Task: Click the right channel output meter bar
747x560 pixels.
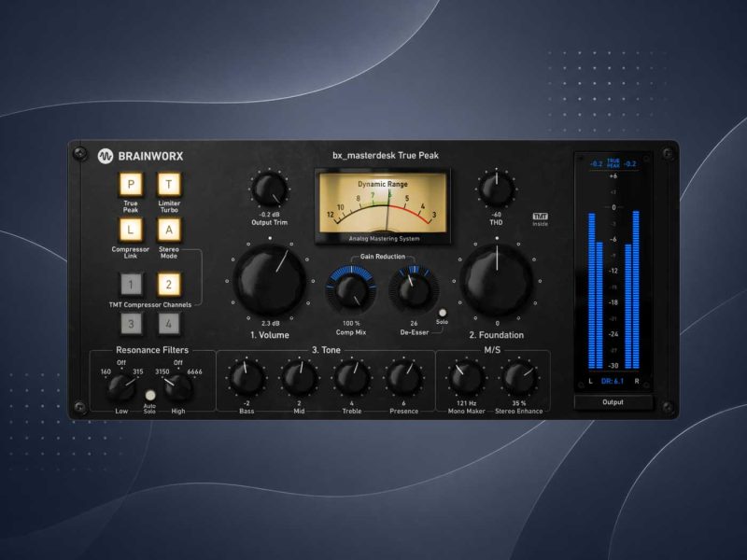Action: coord(632,289)
